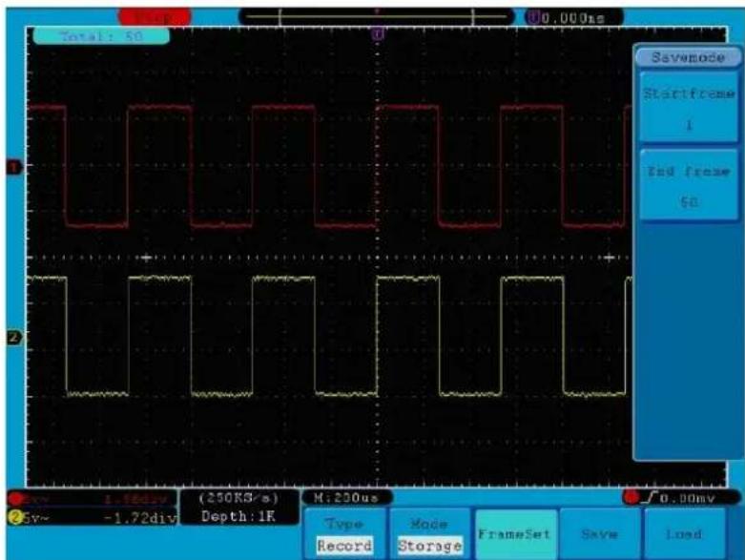Click the Savemode menu title

click(x=688, y=57)
